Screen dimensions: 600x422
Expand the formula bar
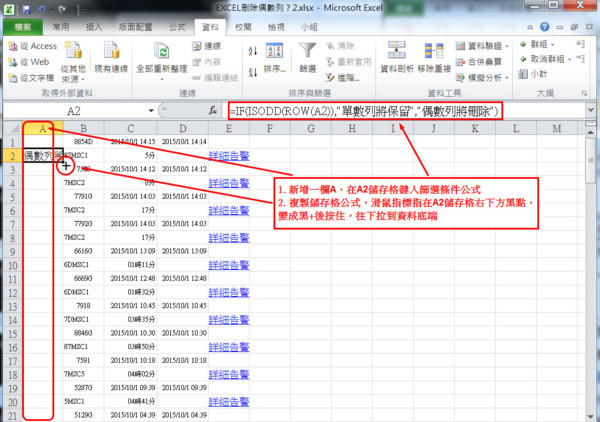click(590, 111)
